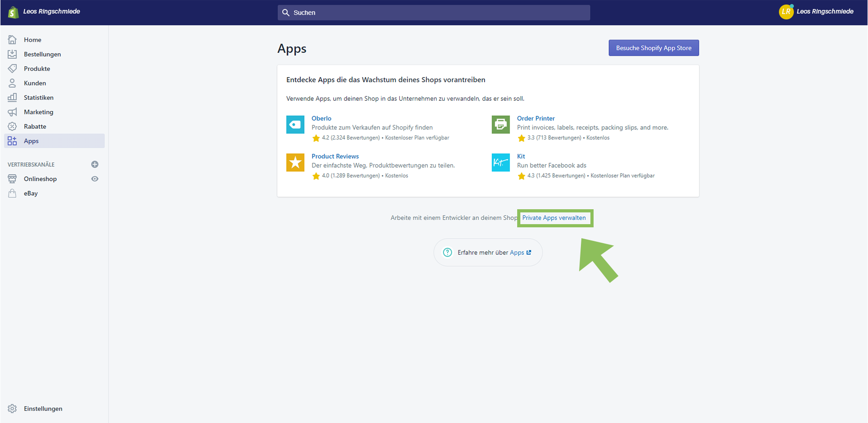Click Kit rating '4.3 (1.425 Bewertungen)'
The height and width of the screenshot is (423, 868).
coord(556,176)
